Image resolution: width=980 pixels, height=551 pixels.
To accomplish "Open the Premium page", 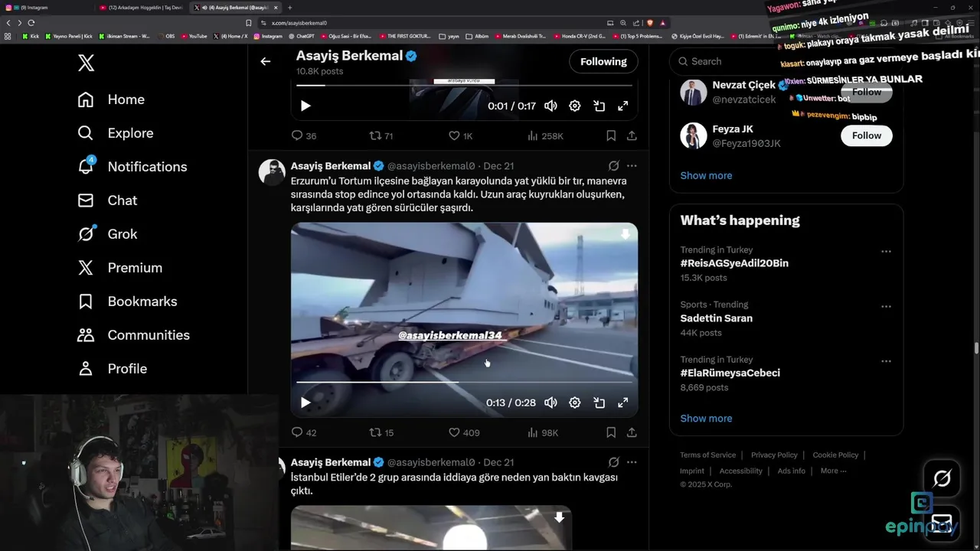I will [x=119, y=268].
